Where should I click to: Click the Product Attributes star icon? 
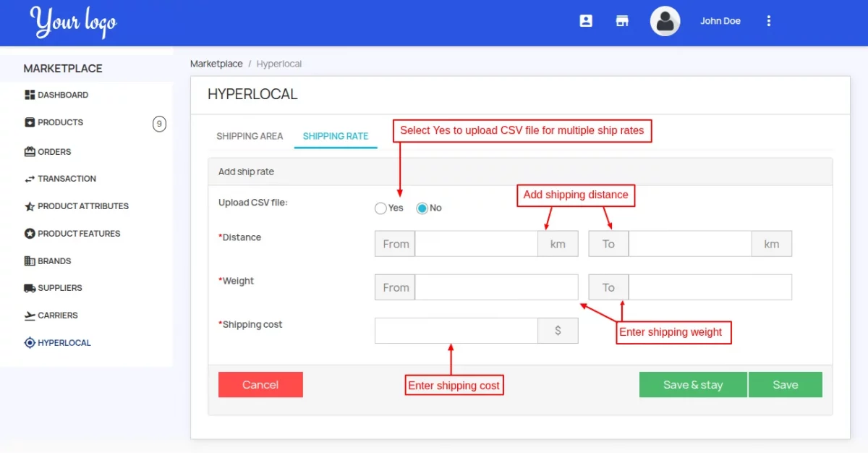coord(30,206)
